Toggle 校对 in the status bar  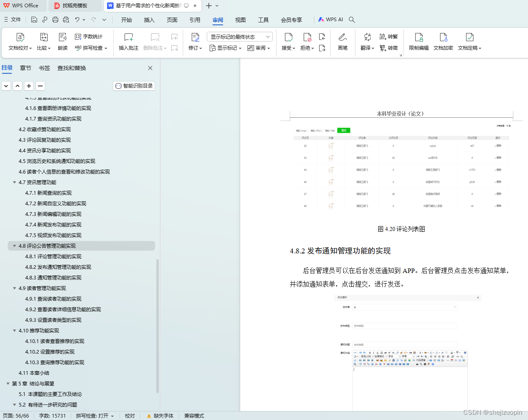coord(129,416)
